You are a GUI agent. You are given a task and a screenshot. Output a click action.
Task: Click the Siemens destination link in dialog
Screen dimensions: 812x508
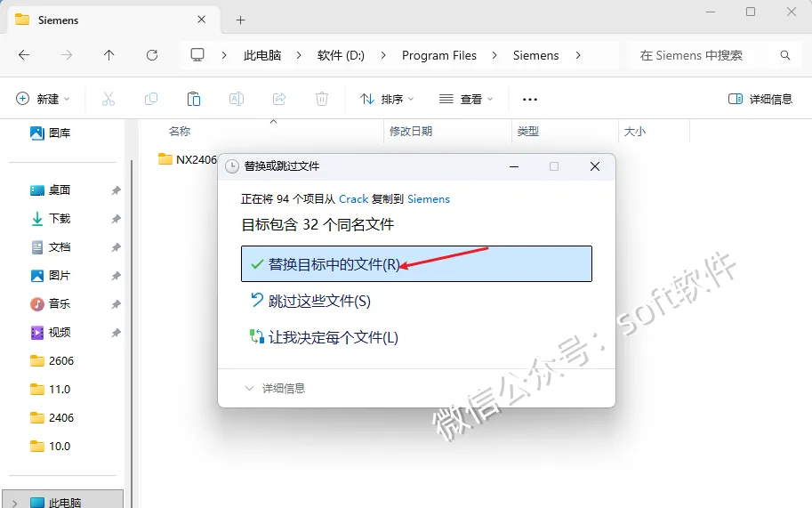(x=429, y=199)
